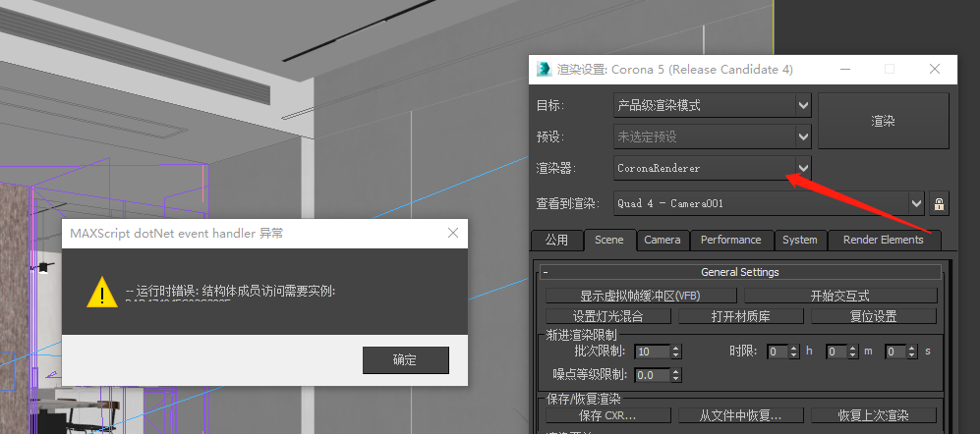Click the 3ds Max icon in the Render Setup title bar
The image size is (980, 434).
pos(544,70)
